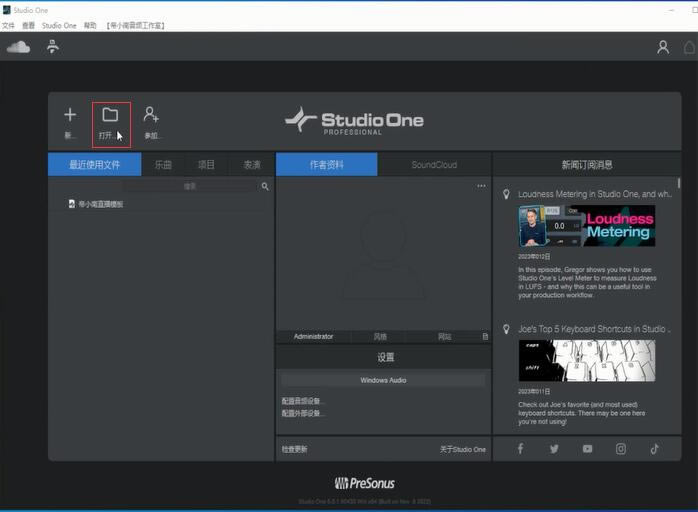Open Loudness Metering in Studio One headline
Image resolution: width=698 pixels, height=512 pixels.
tap(595, 194)
